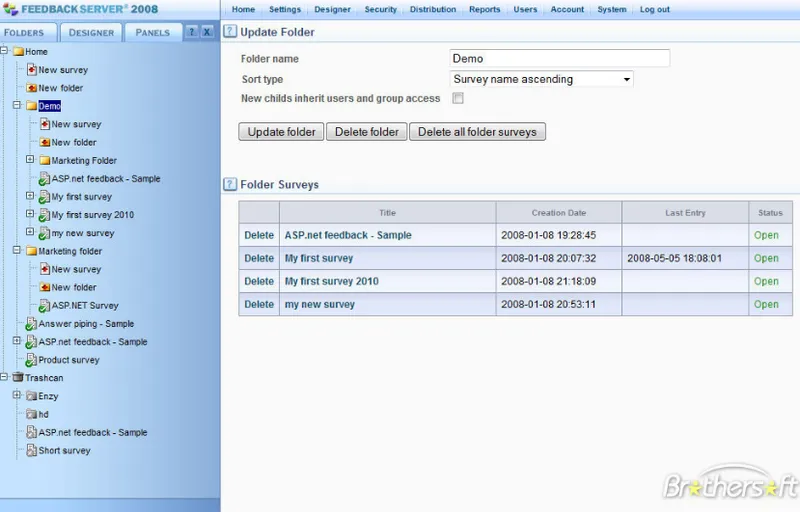
Task: Expand the My first survey node
Action: (x=30, y=195)
